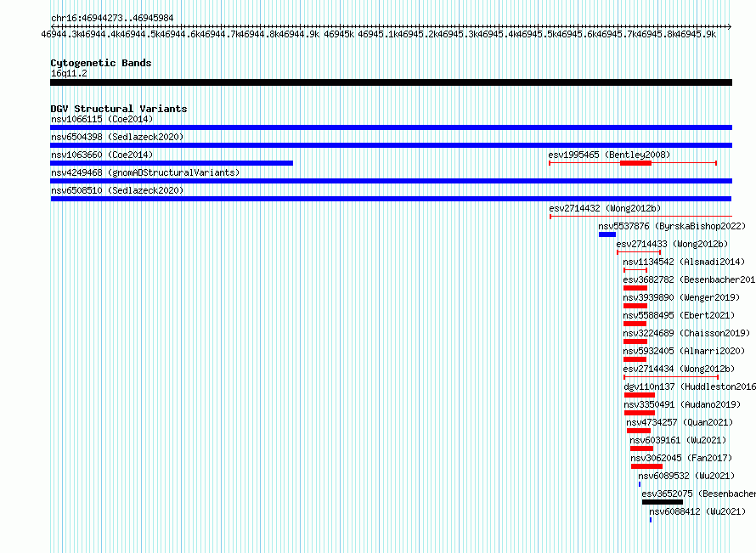Click the red bar under nsv4734257
The width and height of the screenshot is (756, 553).
[639, 431]
